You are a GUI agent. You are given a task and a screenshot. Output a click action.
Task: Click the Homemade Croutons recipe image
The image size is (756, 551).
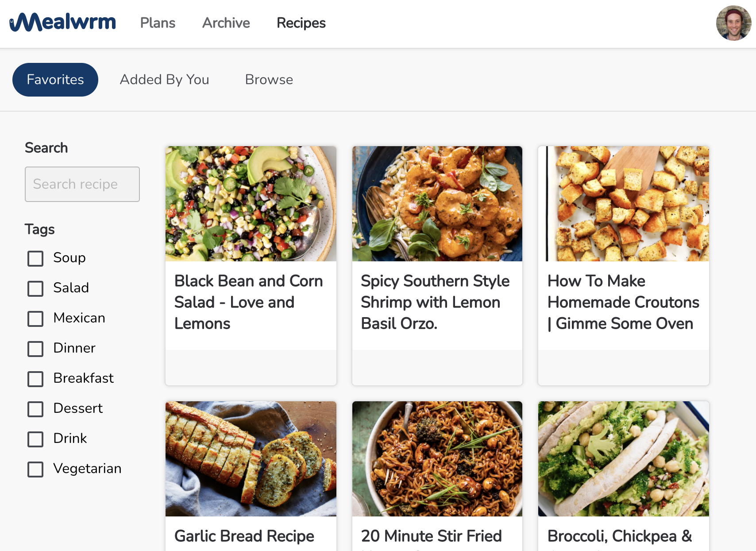point(623,204)
